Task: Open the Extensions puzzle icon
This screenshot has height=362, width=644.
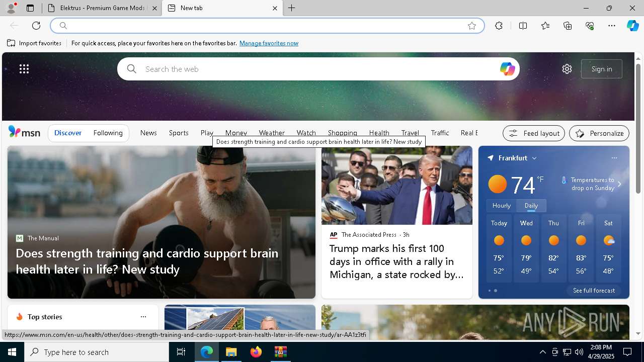Action: (x=499, y=26)
